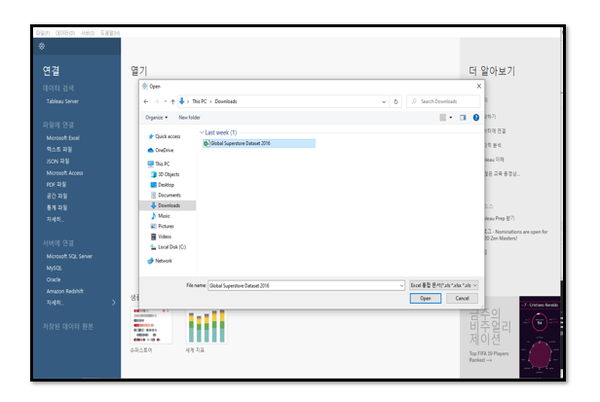Screen dimensions: 600x402
Task: Open recent locations dropdown next to forward arrow
Action: [165, 101]
